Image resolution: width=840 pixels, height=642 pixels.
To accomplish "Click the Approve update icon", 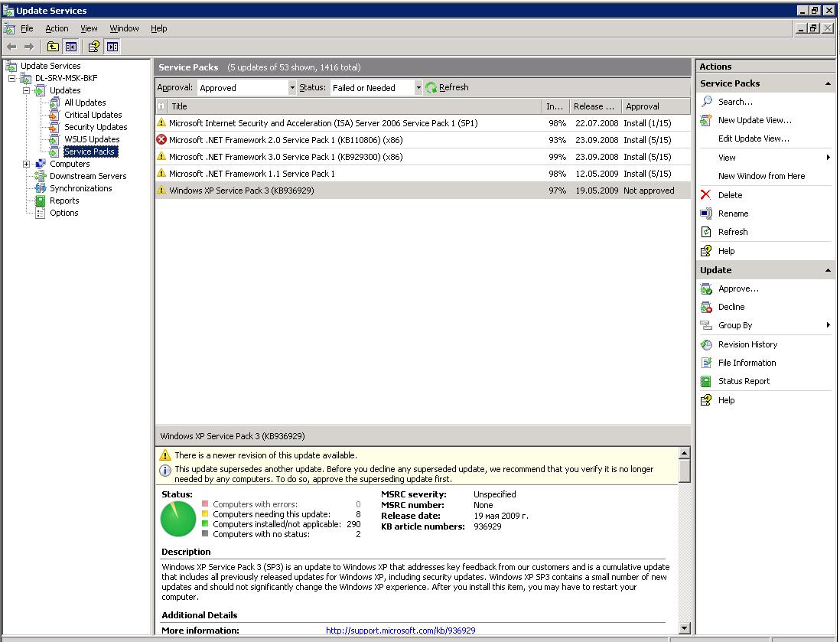I will 706,288.
